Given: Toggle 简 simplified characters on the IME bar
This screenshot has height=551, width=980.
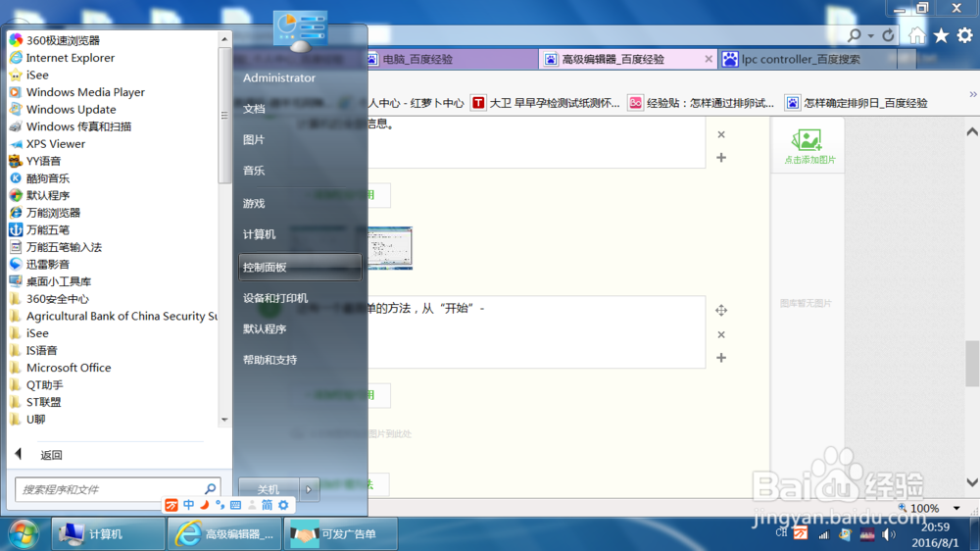Looking at the screenshot, I should coord(268,505).
